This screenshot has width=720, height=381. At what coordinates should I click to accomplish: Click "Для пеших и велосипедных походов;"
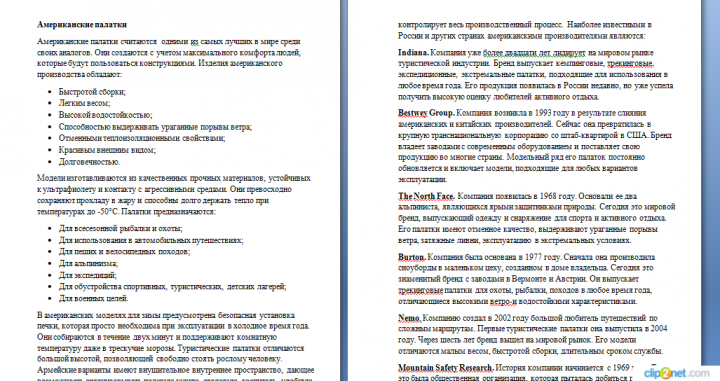[x=124, y=252]
